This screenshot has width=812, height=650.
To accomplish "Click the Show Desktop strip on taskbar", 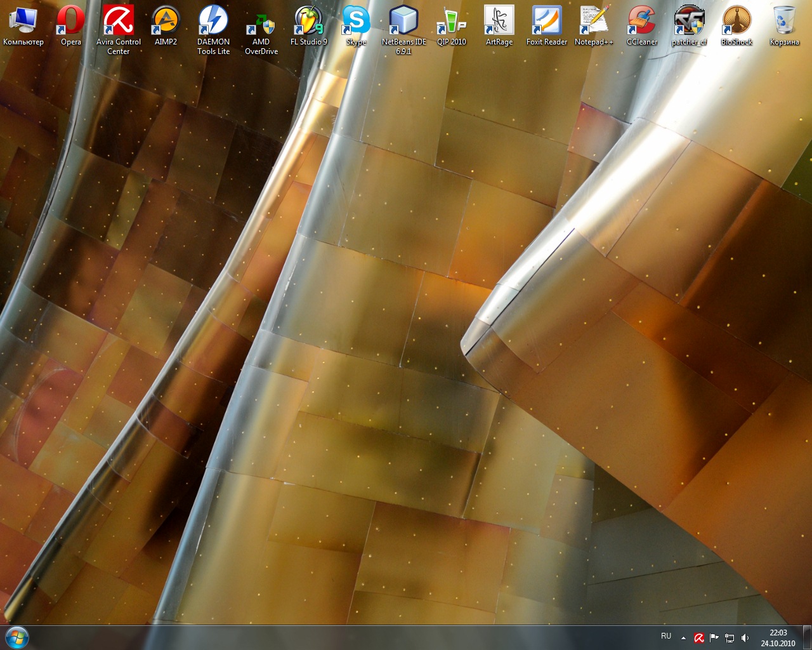I will click(x=807, y=638).
